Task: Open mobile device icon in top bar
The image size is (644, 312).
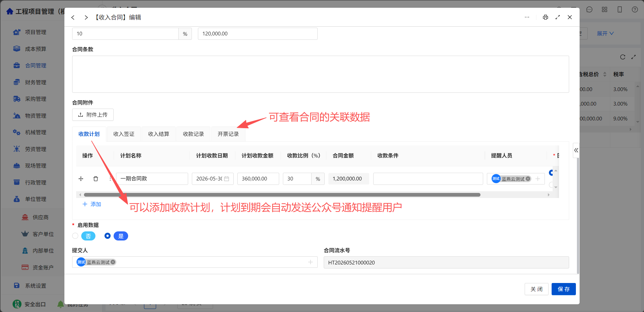Action: [x=620, y=9]
